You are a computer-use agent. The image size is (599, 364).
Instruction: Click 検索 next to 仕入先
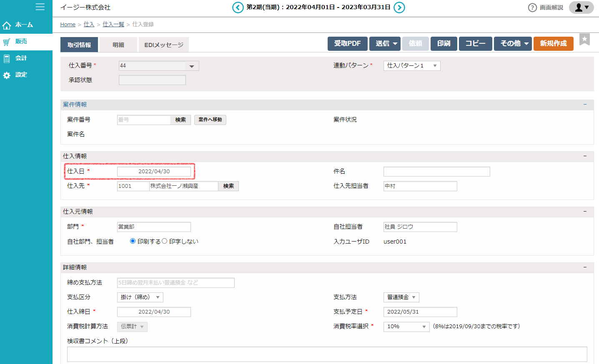pyautogui.click(x=228, y=186)
